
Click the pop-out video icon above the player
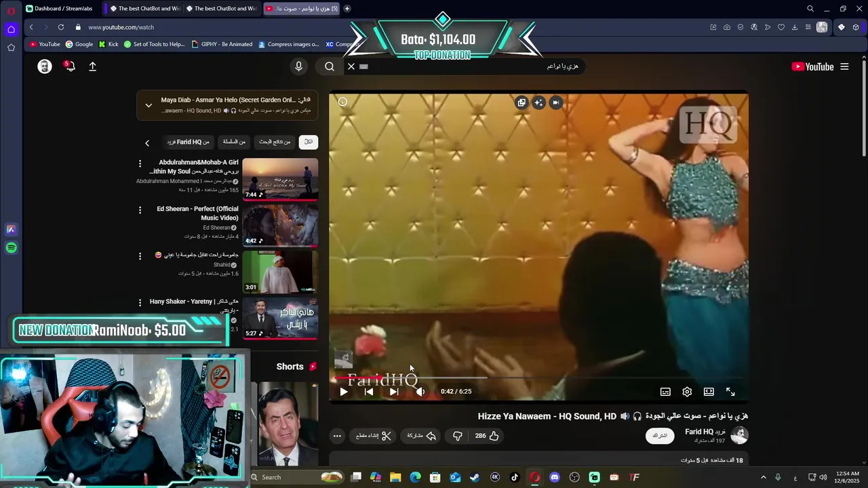pos(521,102)
